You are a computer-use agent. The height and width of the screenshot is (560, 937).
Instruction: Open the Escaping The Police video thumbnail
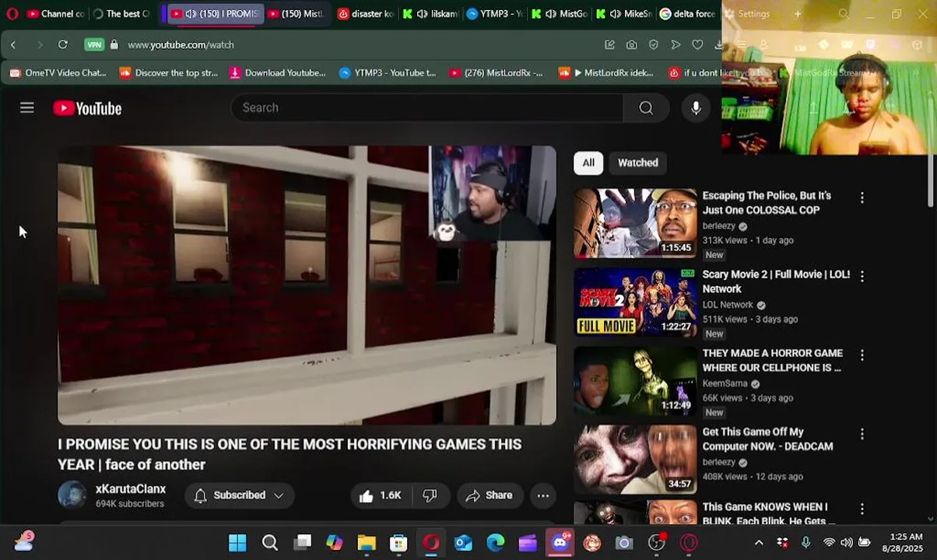pyautogui.click(x=635, y=223)
